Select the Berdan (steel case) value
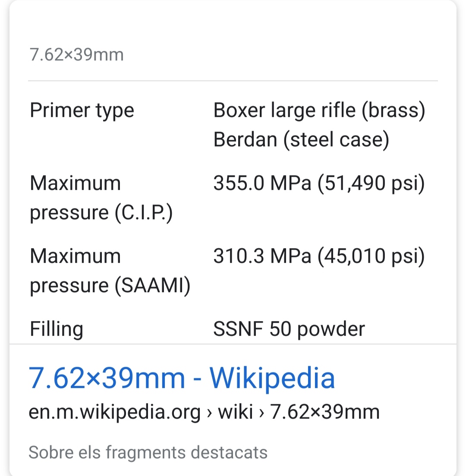The image size is (466, 476). click(301, 140)
